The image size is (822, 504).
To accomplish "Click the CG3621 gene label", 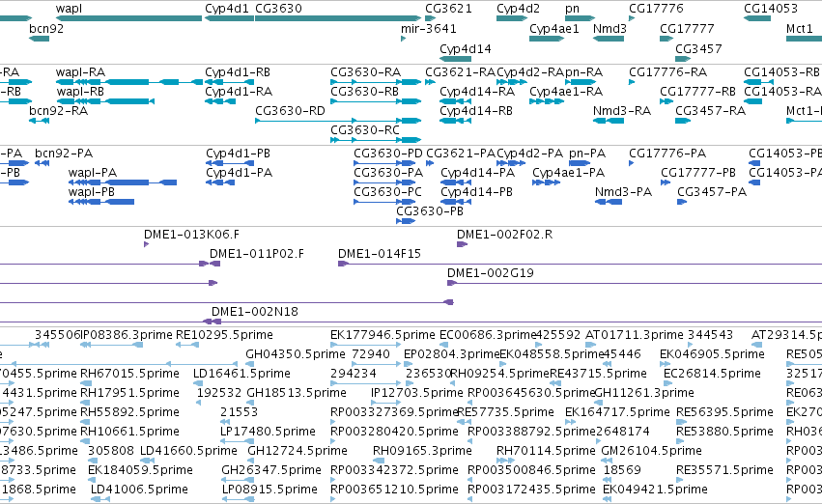I will 448,9.
